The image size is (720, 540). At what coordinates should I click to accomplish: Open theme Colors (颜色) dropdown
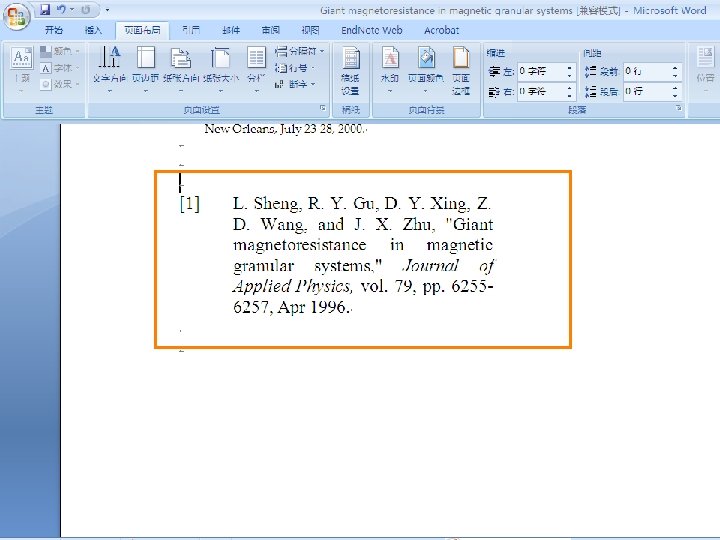pos(60,51)
